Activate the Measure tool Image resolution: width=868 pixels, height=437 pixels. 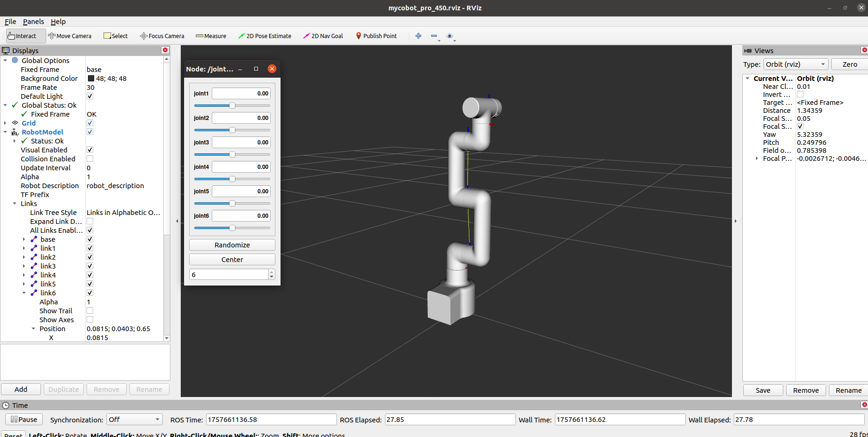[211, 36]
